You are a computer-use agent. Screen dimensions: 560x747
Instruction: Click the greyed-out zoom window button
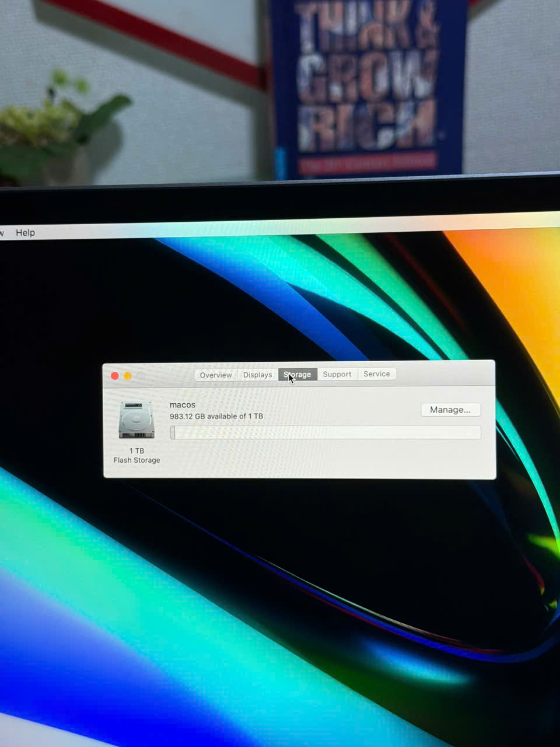(x=141, y=376)
